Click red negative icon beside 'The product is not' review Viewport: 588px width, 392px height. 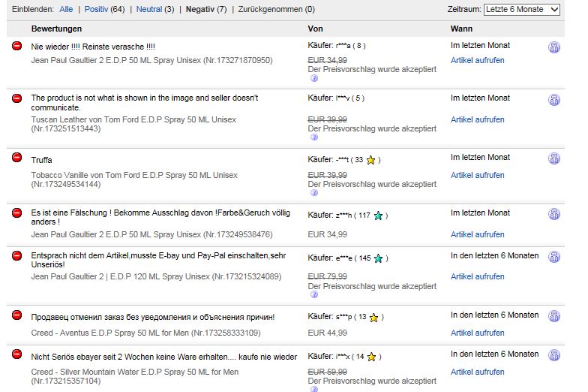click(16, 98)
